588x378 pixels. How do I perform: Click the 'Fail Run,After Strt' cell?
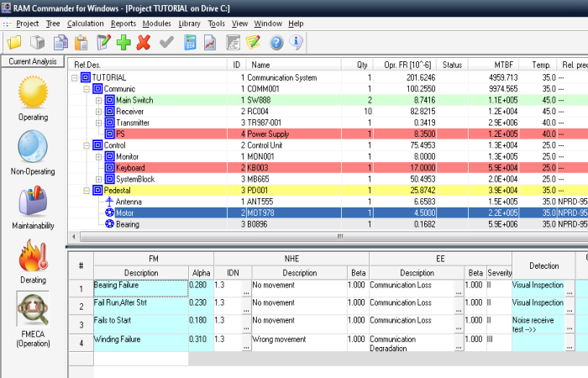tap(141, 306)
